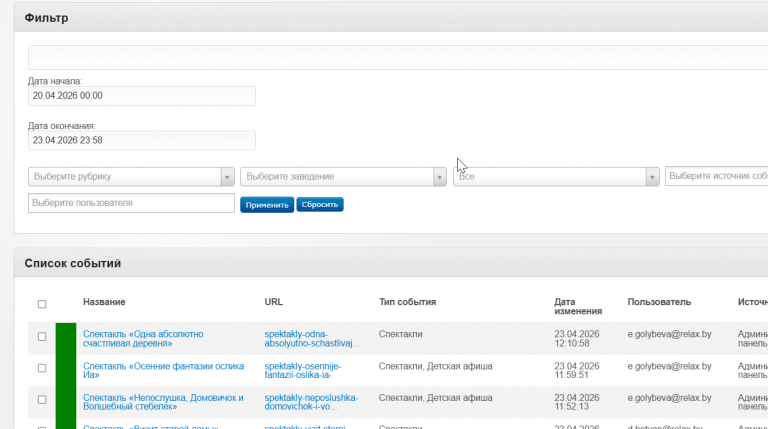Open URL spektakly-osennije-fantazii-oslika-ia link
This screenshot has width=768, height=429.
point(303,370)
